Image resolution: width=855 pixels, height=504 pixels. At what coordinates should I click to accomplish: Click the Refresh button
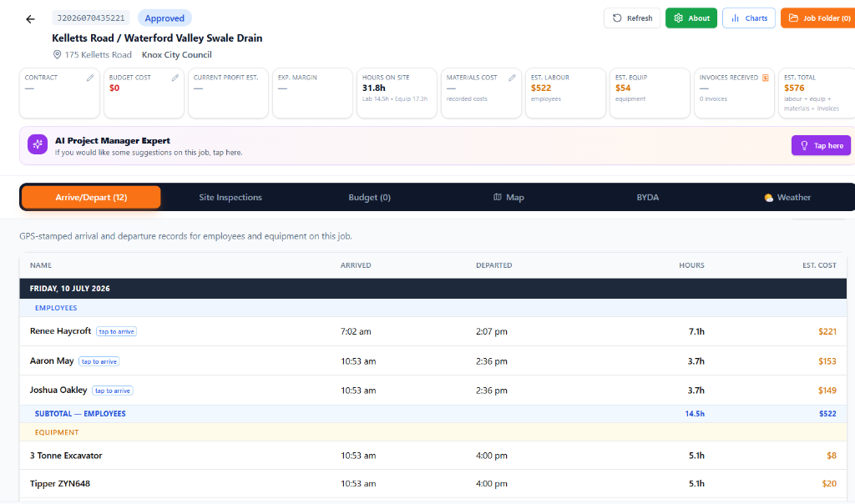pyautogui.click(x=632, y=18)
